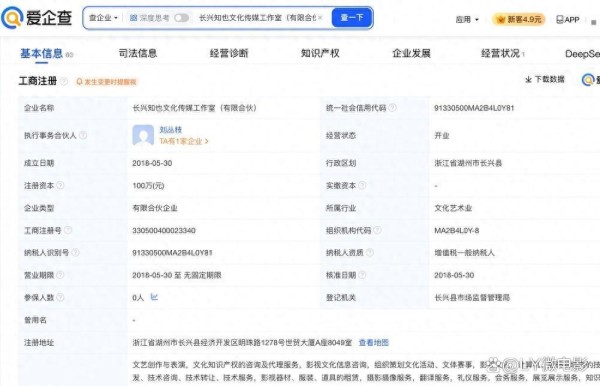Open the 应用 dropdown menu
The image size is (600, 386).
pyautogui.click(x=467, y=19)
